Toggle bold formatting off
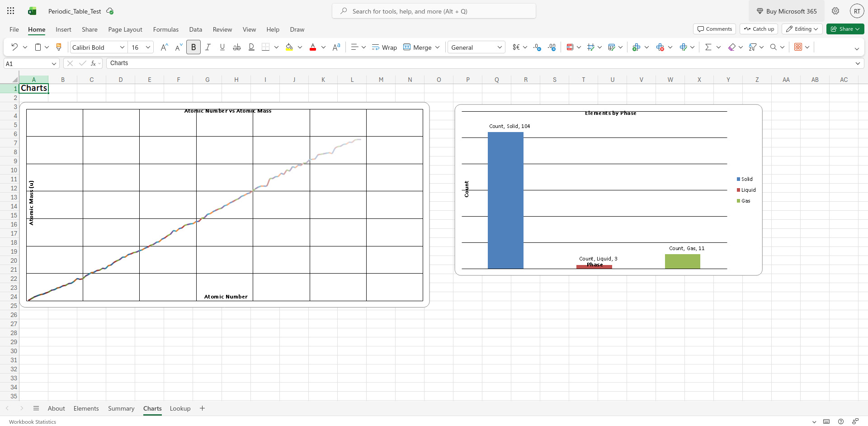The height and width of the screenshot is (426, 868). coord(193,47)
